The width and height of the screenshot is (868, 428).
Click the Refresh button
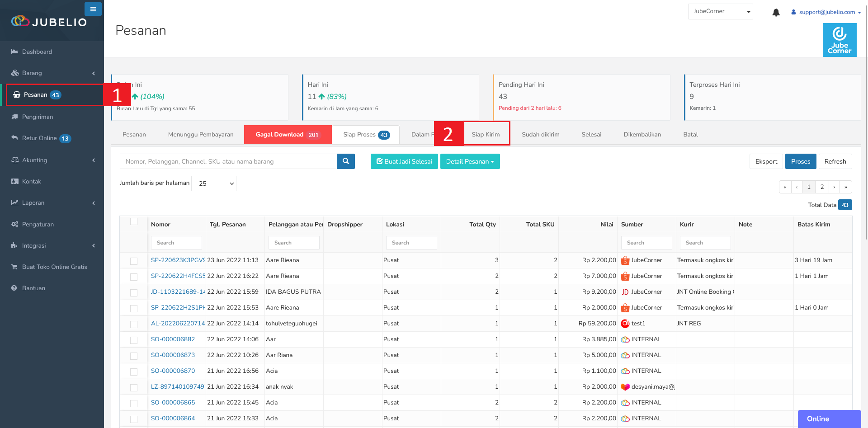(x=835, y=161)
